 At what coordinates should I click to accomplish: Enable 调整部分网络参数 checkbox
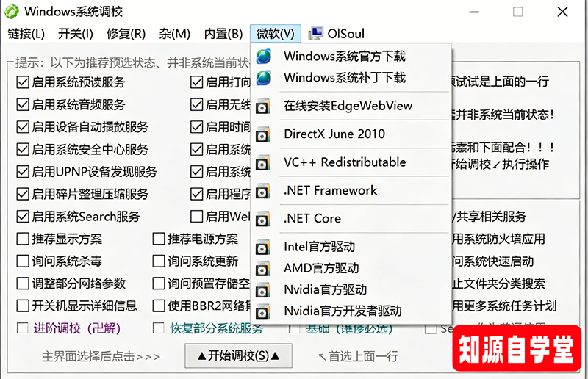pos(23,284)
